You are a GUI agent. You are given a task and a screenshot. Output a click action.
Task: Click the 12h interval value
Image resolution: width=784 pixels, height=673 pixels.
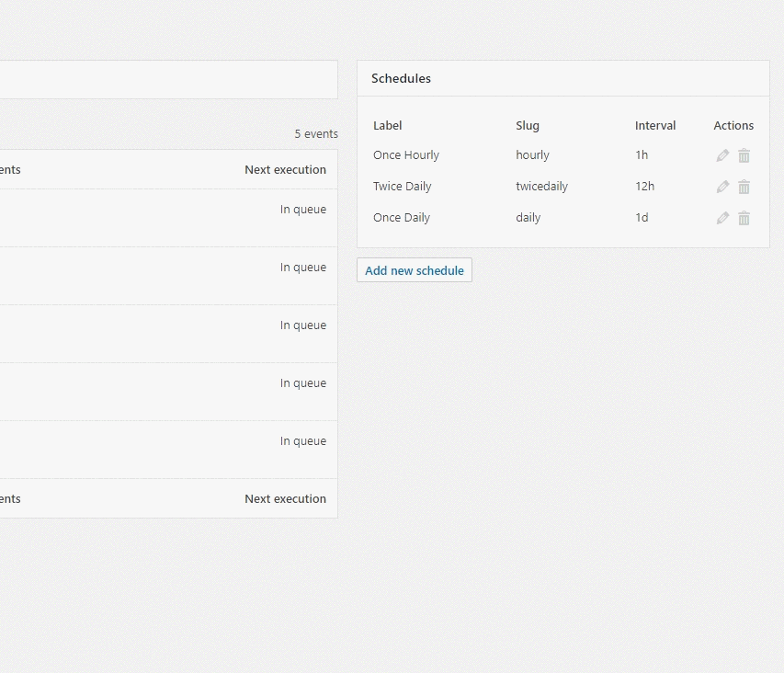click(644, 186)
